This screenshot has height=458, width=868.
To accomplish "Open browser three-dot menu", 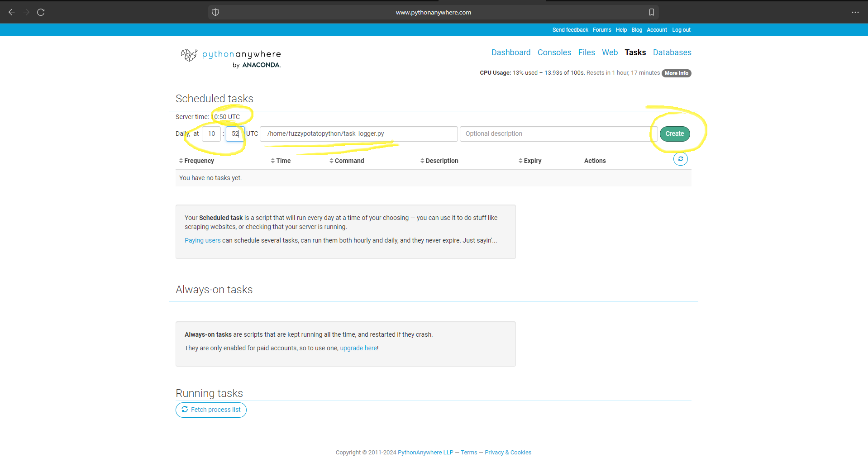I will pos(855,12).
